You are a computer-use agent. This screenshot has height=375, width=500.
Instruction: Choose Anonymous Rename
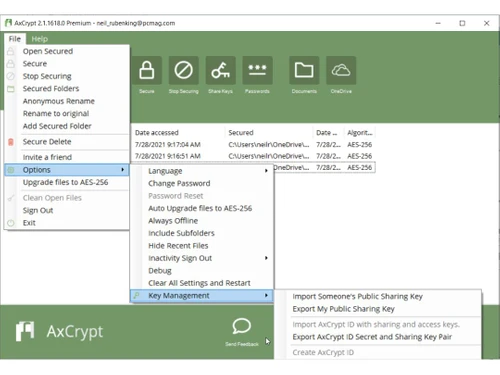coord(67,101)
